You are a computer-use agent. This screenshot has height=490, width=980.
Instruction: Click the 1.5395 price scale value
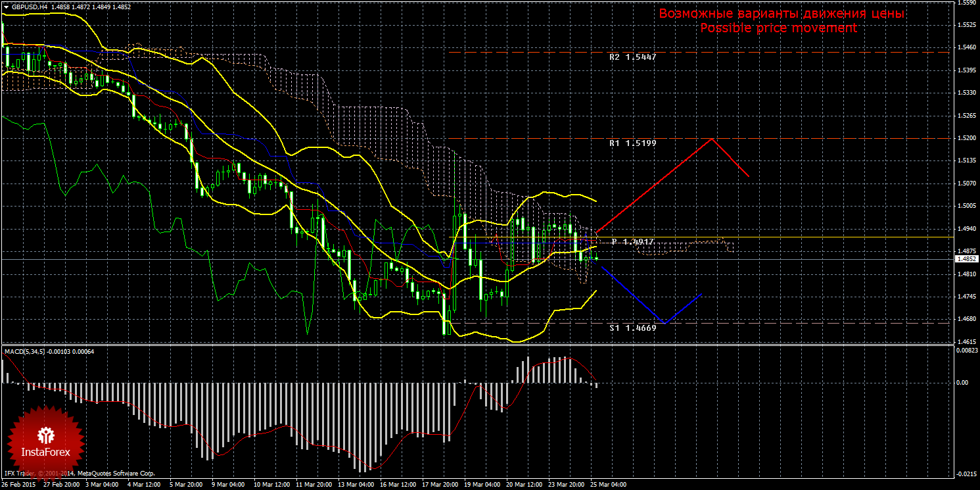[966, 70]
